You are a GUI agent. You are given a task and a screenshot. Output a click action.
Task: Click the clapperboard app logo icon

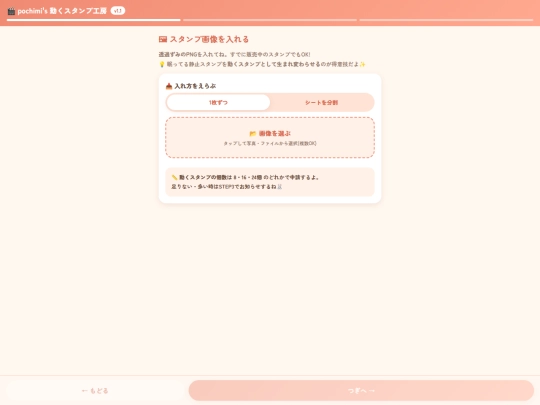11,11
